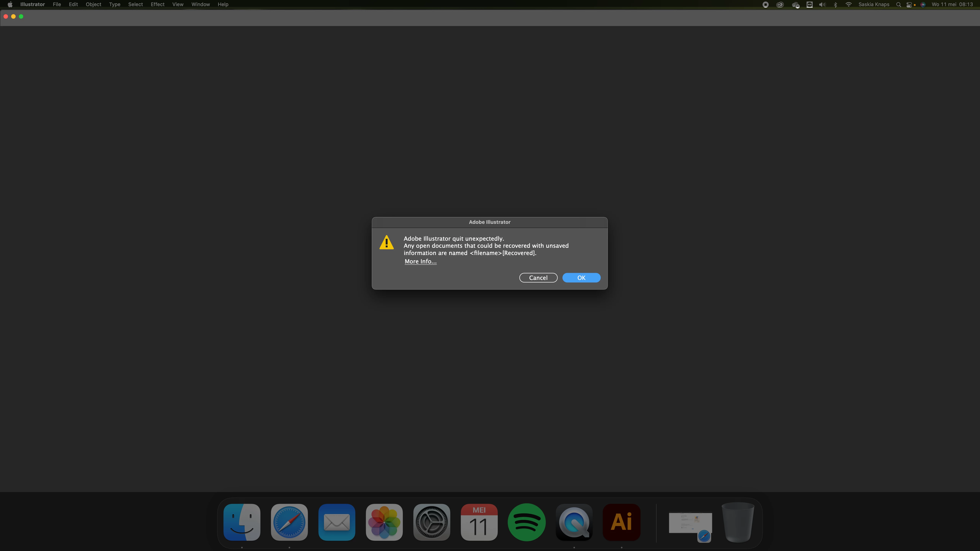Open System Preferences from the Dock
The image size is (980, 551).
[x=431, y=522]
